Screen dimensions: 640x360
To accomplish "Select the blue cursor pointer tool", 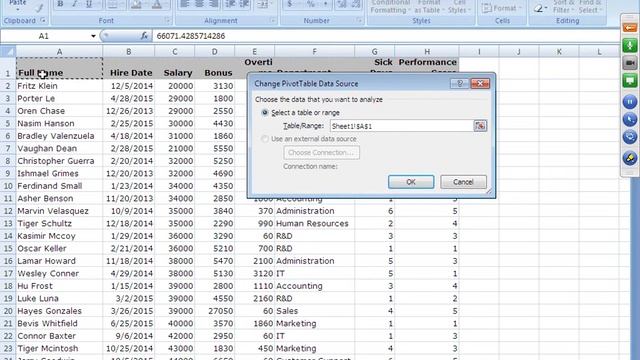I will (x=630, y=120).
